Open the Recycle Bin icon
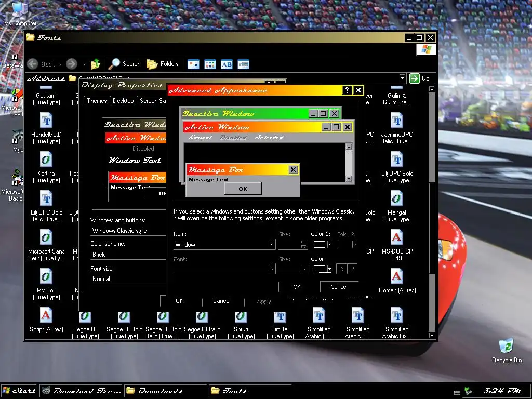 click(507, 351)
